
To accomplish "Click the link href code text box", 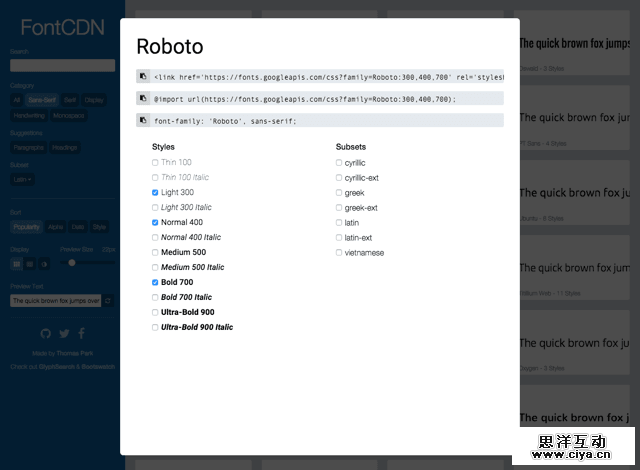I will (327, 76).
